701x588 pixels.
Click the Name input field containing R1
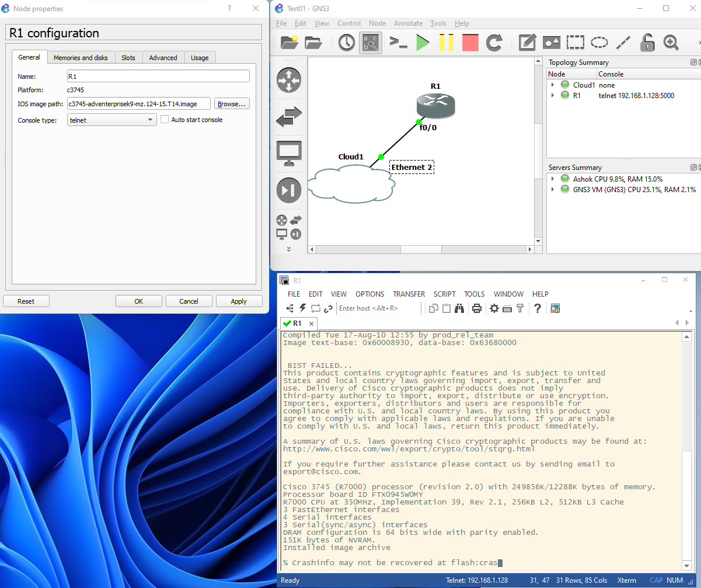point(158,76)
